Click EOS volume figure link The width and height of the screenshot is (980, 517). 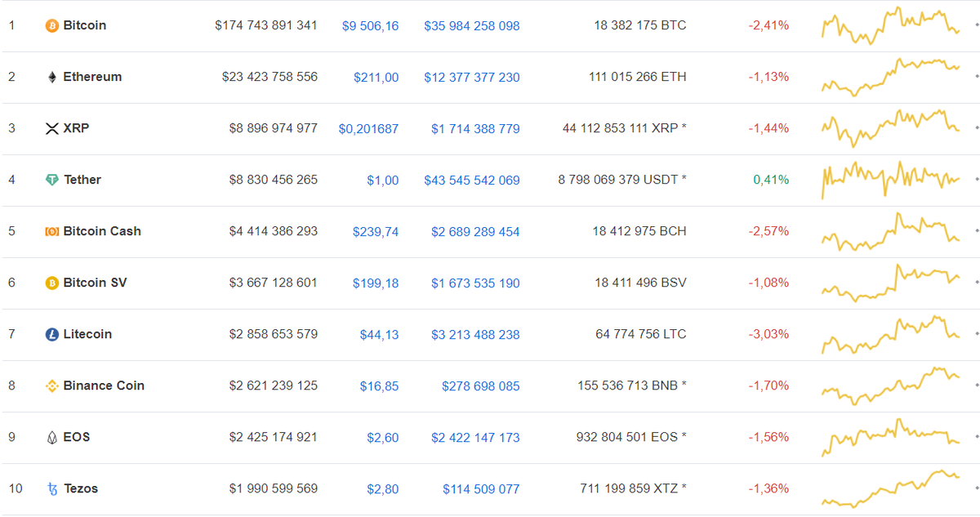[475, 437]
